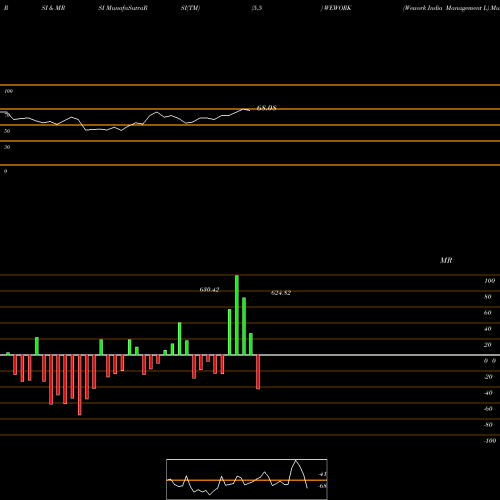Click the RSI value label 68.08
This screenshot has height=500, width=500.
pos(266,108)
